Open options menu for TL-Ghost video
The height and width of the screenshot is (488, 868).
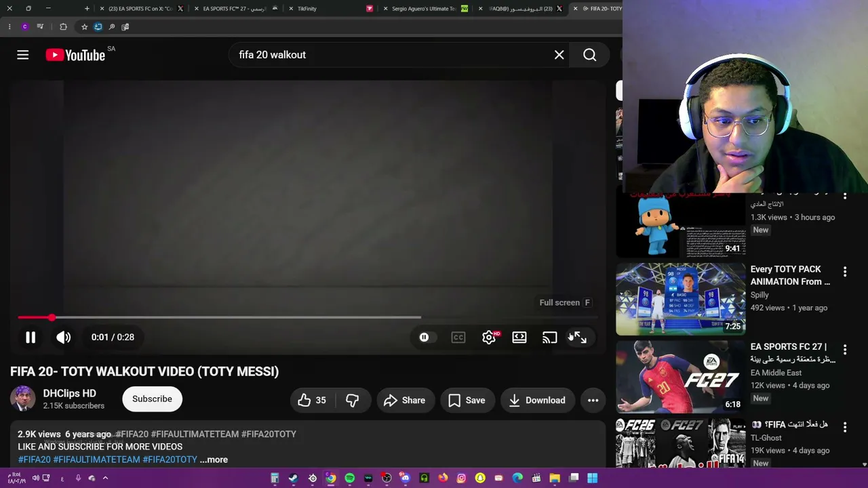pyautogui.click(x=845, y=427)
